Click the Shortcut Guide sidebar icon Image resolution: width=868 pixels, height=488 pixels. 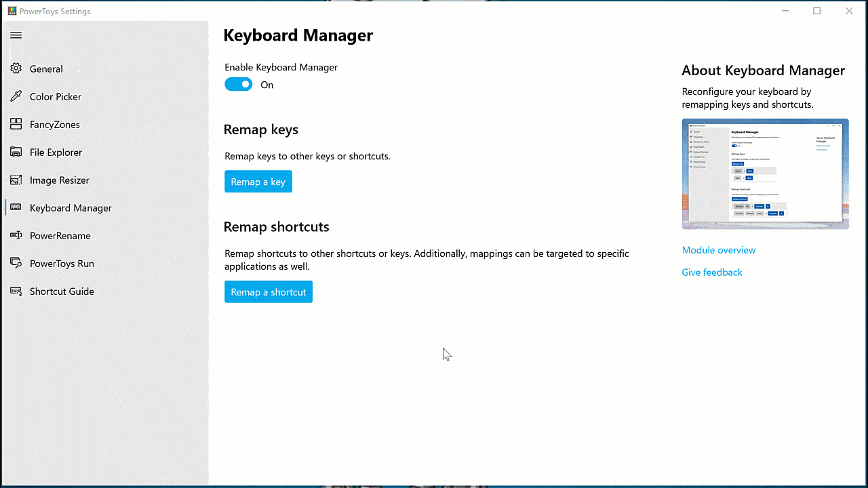(x=16, y=291)
